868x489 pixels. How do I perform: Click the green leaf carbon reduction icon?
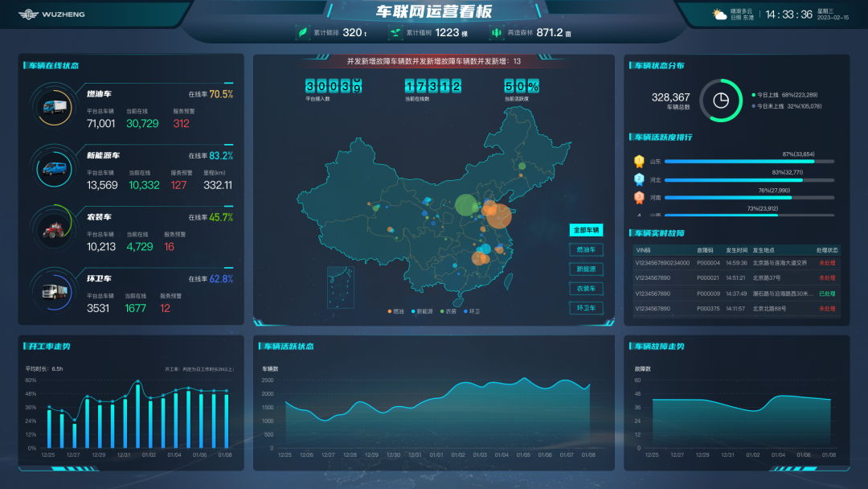pyautogui.click(x=303, y=33)
